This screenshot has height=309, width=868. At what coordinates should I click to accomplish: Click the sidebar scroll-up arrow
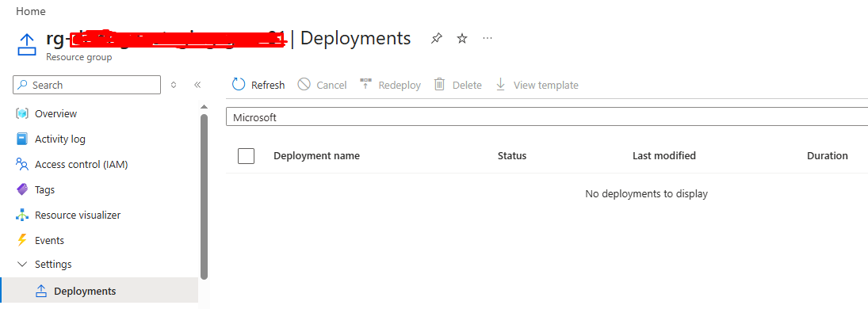click(204, 106)
